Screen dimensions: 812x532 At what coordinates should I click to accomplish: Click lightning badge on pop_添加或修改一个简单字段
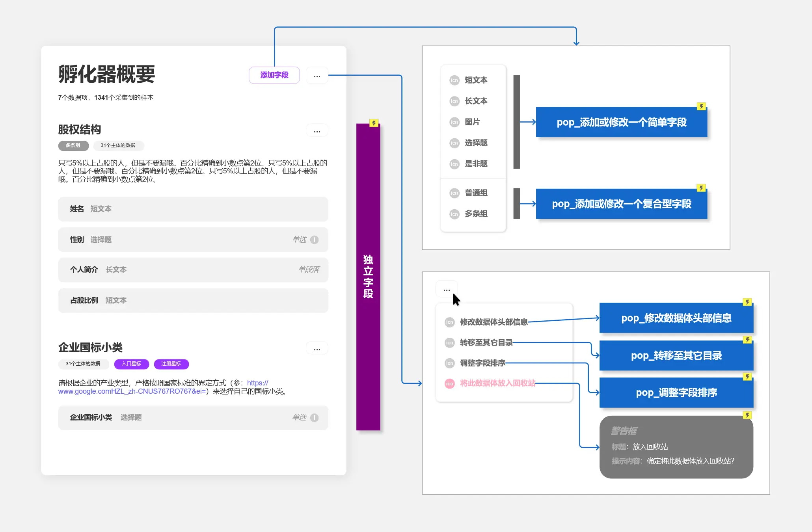701,106
